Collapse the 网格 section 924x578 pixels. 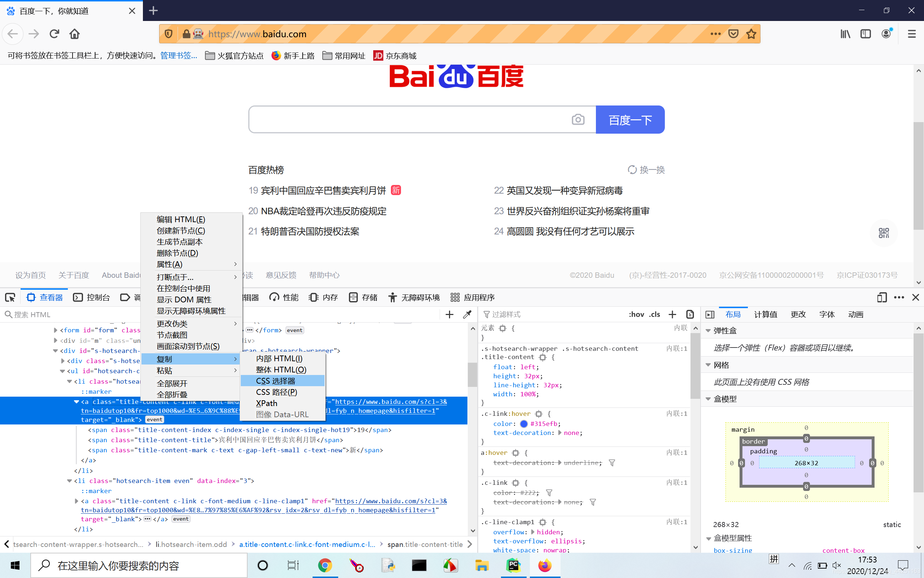tap(708, 365)
